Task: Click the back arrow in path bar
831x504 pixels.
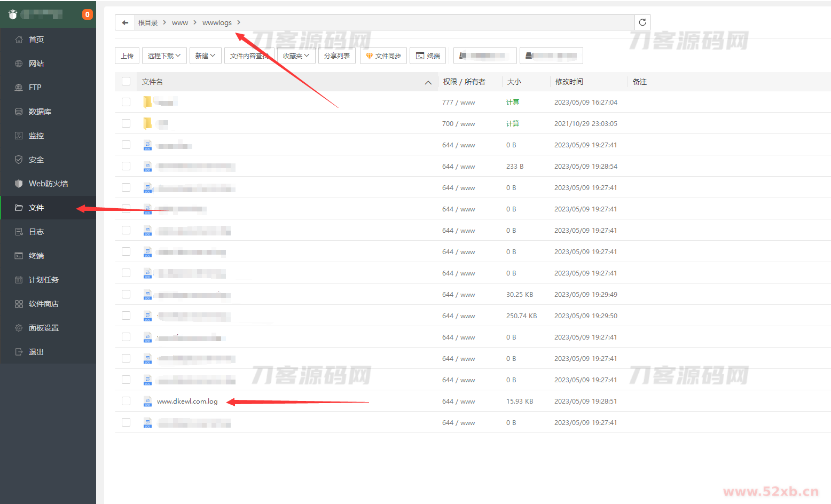Action: [x=125, y=22]
